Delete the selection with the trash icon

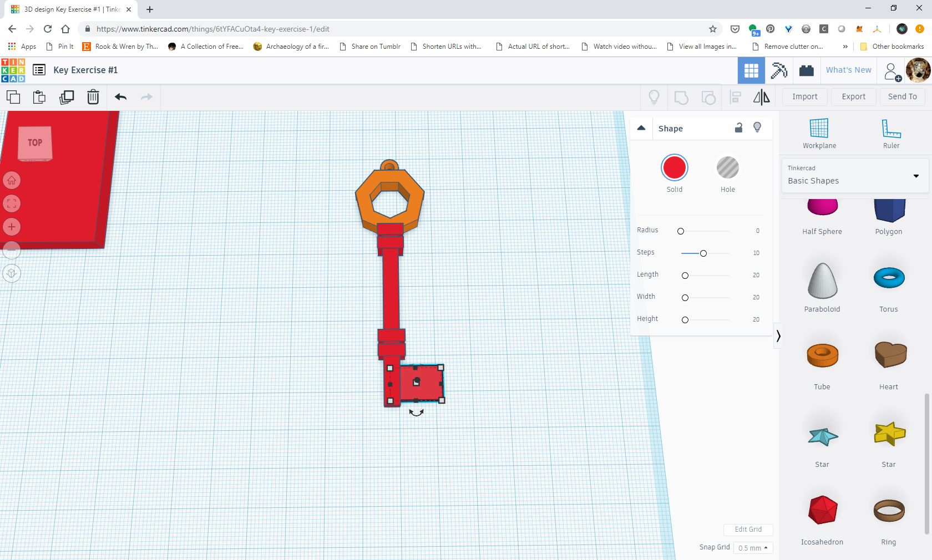(x=93, y=97)
